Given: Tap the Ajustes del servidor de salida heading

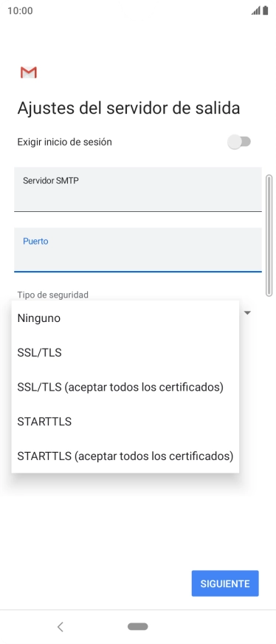Looking at the screenshot, I should pos(128,109).
